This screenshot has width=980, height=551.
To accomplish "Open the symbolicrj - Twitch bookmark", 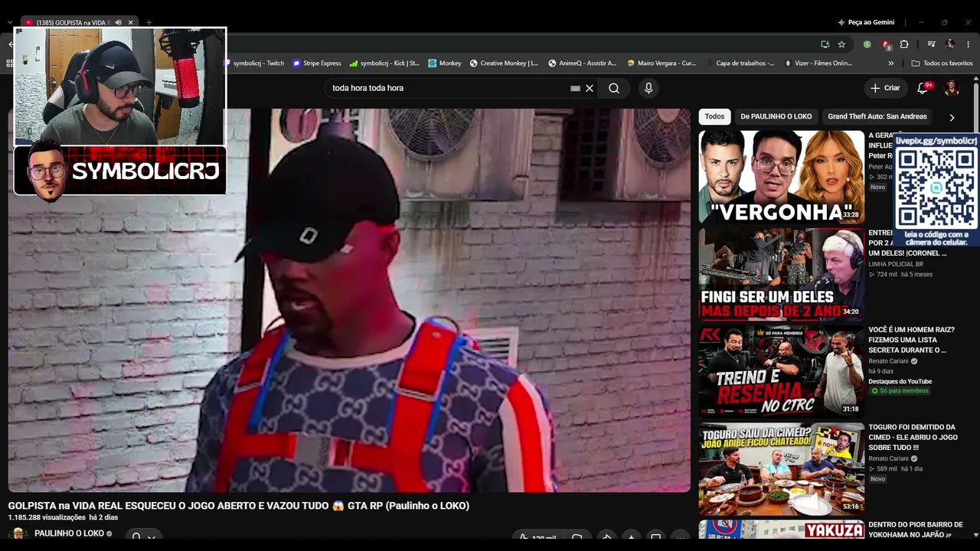I will [x=253, y=64].
